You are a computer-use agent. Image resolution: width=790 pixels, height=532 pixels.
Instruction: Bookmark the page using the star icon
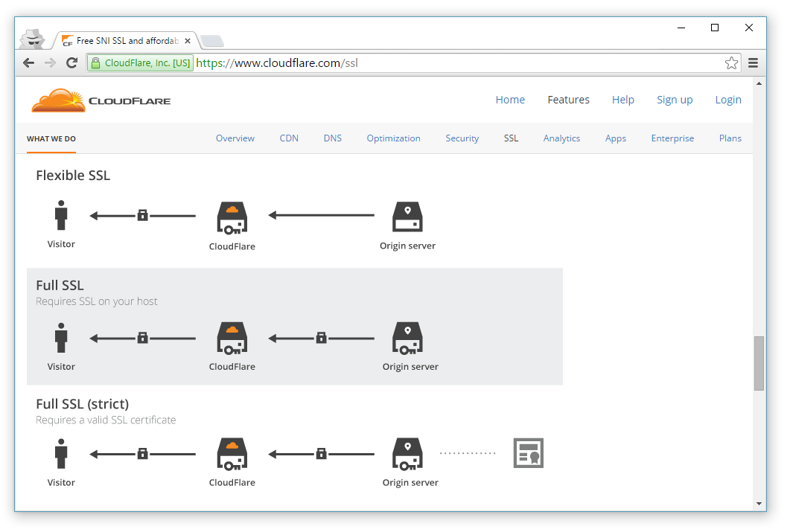point(731,63)
